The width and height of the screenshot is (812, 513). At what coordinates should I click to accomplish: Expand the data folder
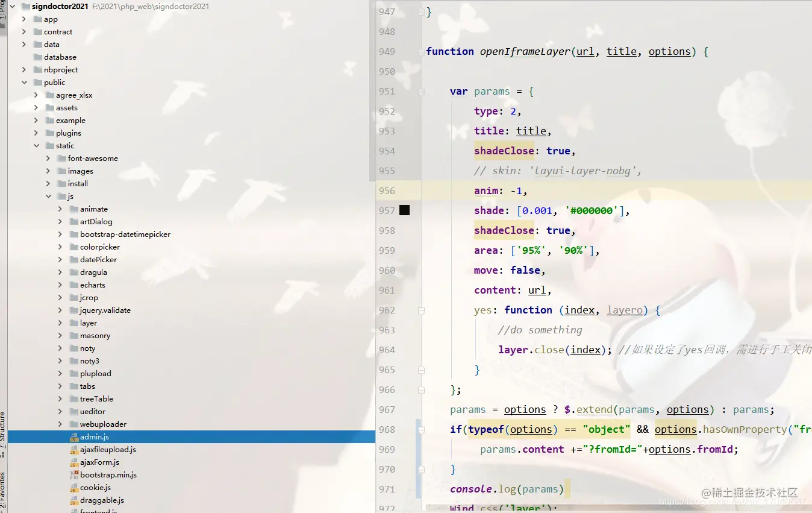point(24,45)
